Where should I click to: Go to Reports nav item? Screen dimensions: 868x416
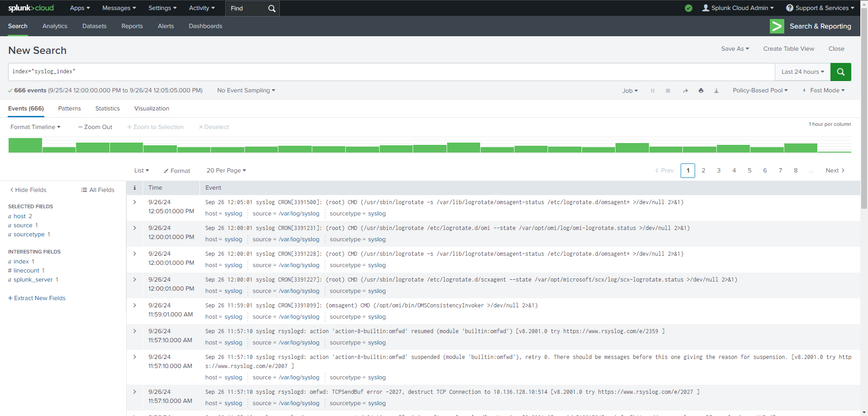(x=132, y=26)
